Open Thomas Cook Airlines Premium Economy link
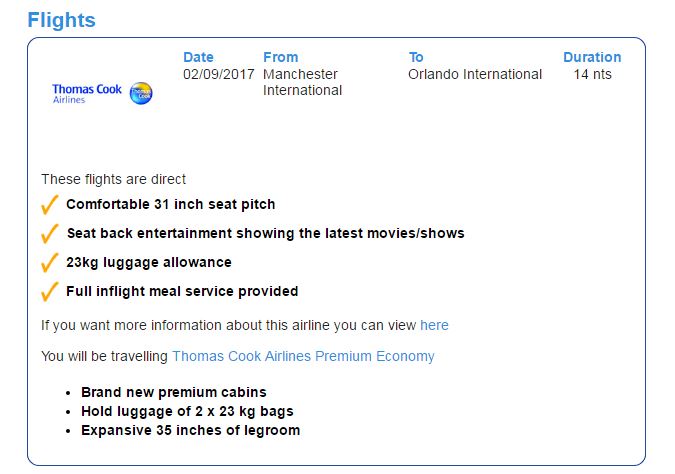The image size is (675, 474). [303, 356]
